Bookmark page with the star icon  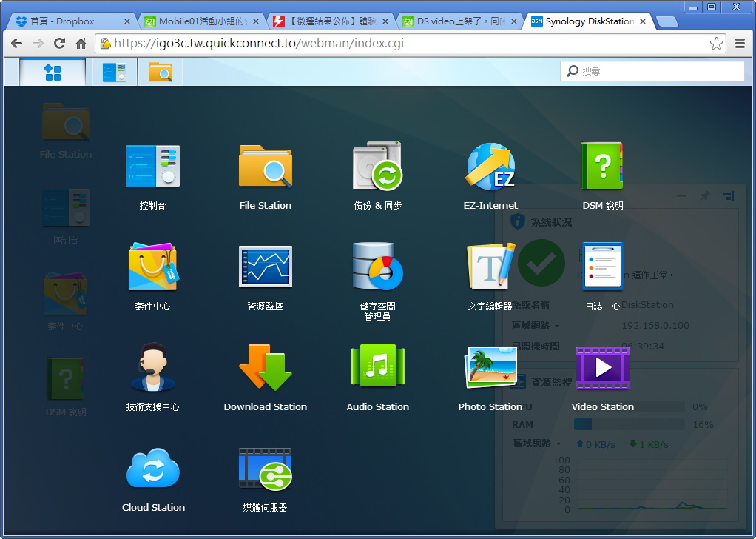pyautogui.click(x=716, y=44)
